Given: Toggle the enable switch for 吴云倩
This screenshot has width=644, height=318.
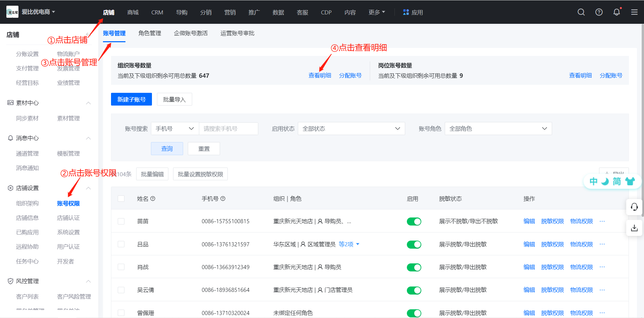Looking at the screenshot, I should coord(414,291).
